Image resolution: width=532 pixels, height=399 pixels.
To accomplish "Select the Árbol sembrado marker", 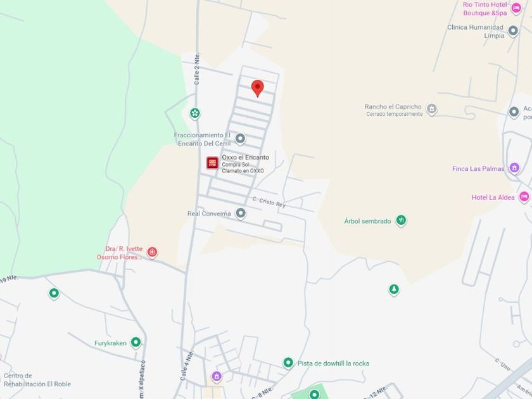I will [401, 220].
